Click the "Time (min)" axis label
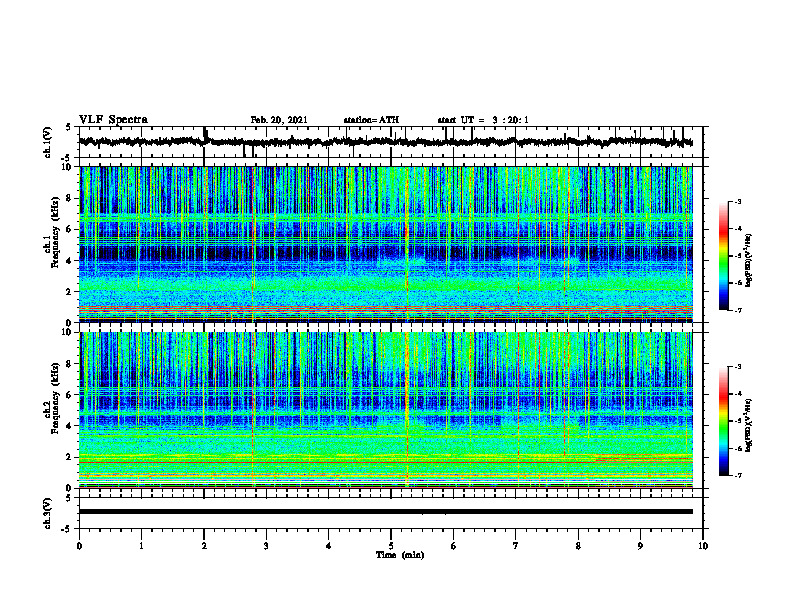The width and height of the screenshot is (792, 612). (x=400, y=555)
